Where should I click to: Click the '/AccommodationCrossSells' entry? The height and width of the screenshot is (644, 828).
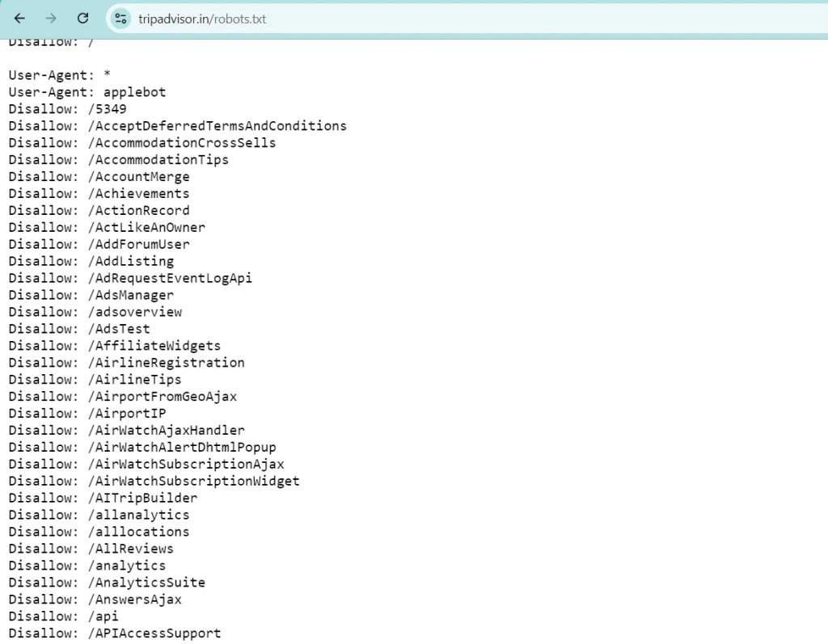pos(142,142)
